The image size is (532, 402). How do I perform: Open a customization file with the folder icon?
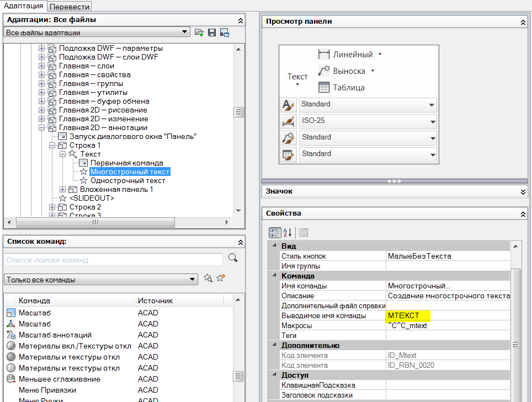point(199,33)
